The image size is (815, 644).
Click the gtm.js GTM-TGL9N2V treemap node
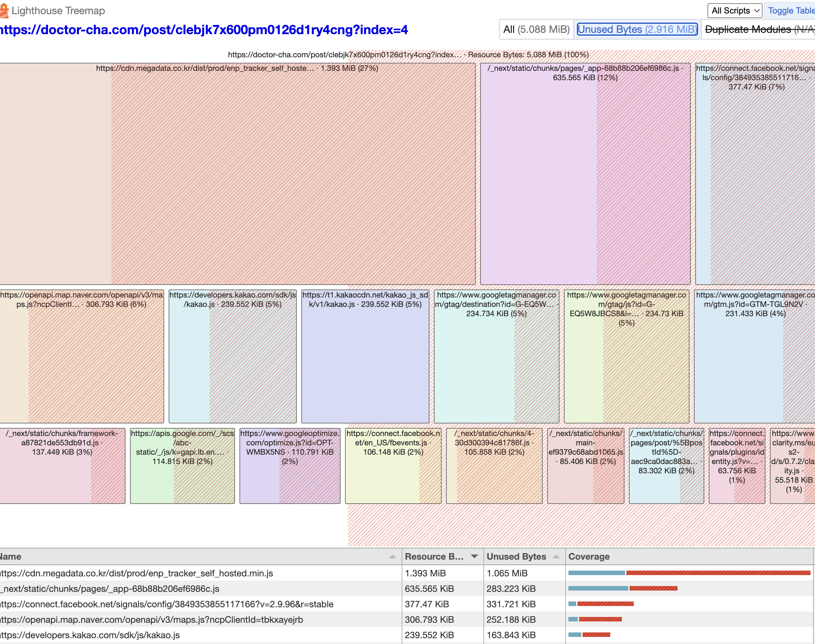pyautogui.click(x=754, y=356)
